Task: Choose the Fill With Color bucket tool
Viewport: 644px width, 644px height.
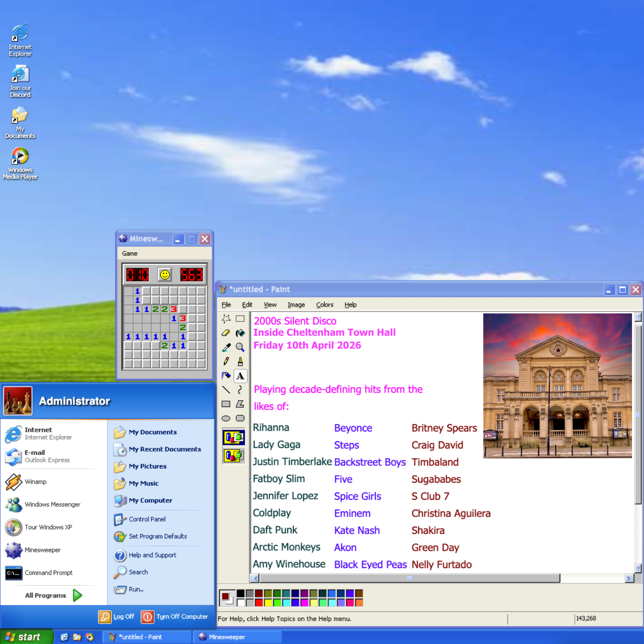Action: point(240,333)
